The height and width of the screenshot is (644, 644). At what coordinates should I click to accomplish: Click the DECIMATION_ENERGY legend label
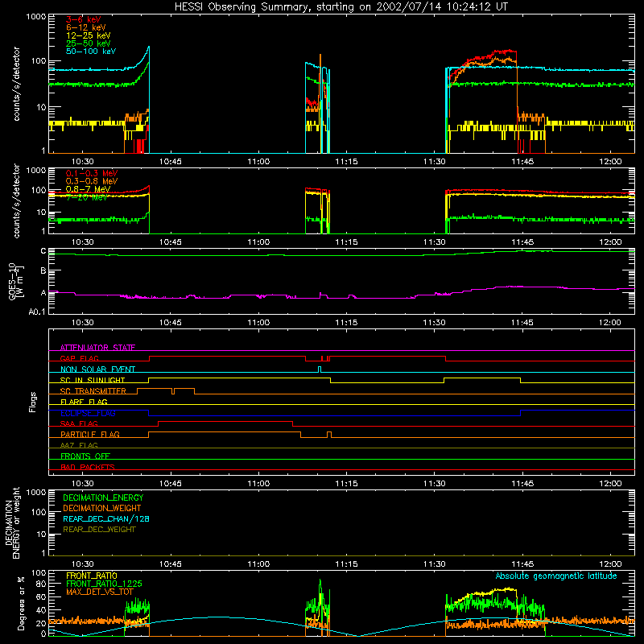coord(103,497)
